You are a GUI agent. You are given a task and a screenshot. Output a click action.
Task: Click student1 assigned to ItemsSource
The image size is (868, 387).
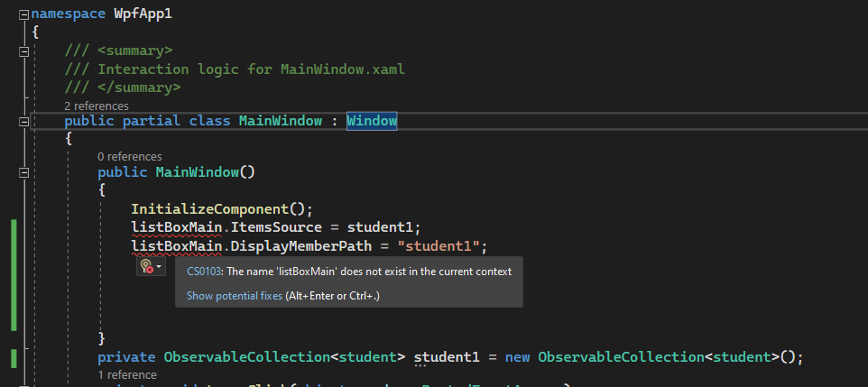coord(380,227)
